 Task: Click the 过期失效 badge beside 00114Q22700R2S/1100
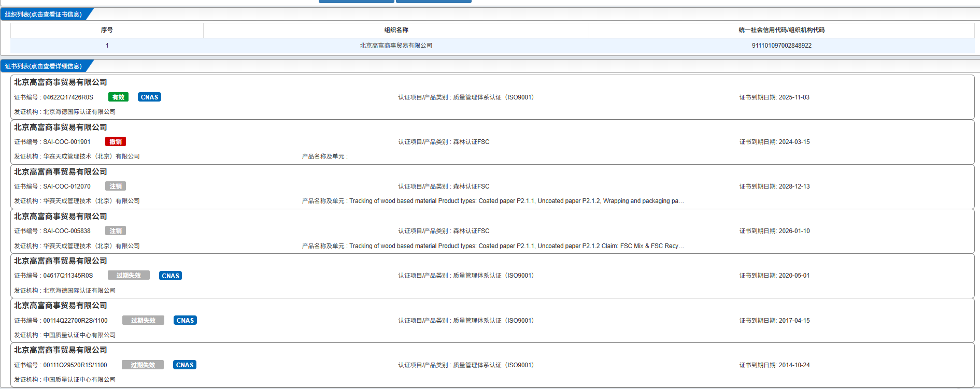143,320
